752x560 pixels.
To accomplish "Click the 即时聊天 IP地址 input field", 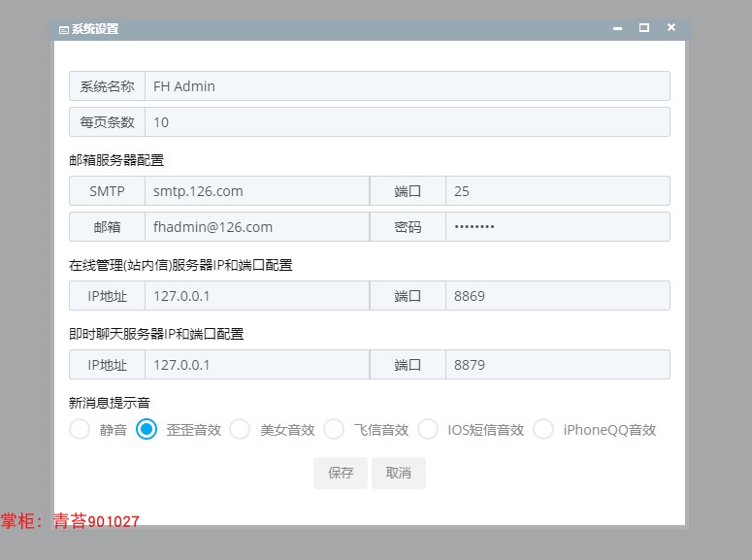I will coord(257,365).
